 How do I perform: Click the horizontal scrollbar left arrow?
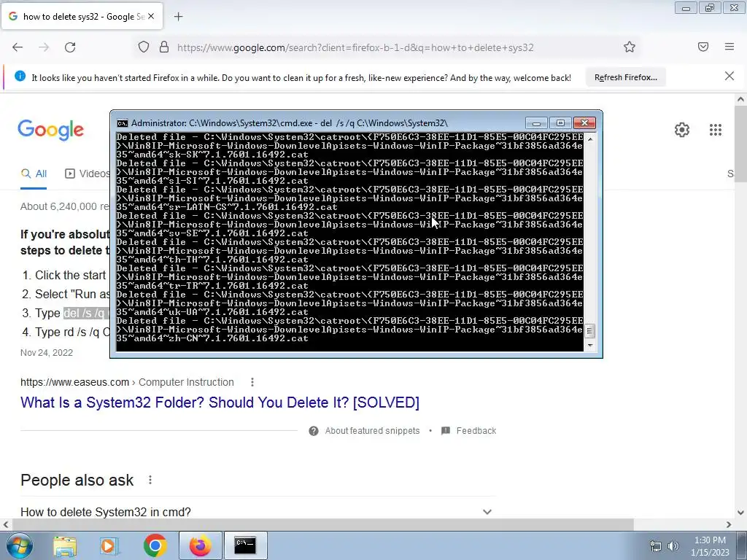tap(6, 524)
